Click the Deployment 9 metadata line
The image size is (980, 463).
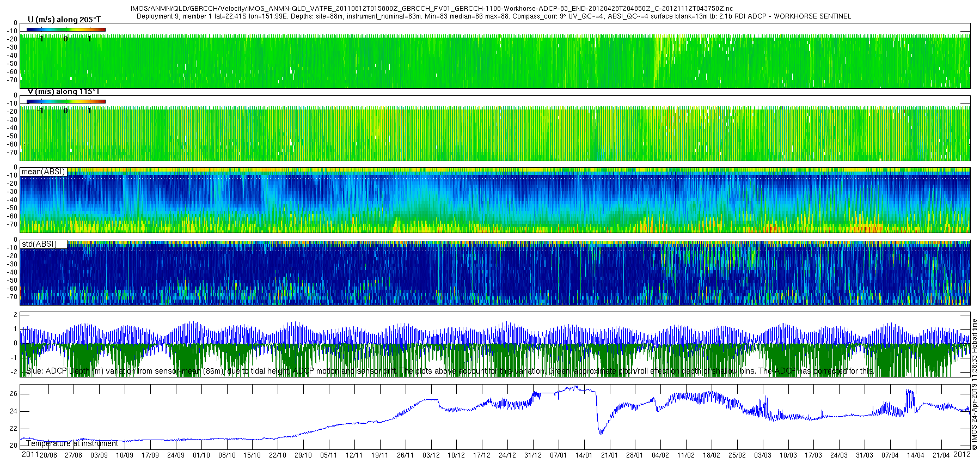click(x=493, y=16)
